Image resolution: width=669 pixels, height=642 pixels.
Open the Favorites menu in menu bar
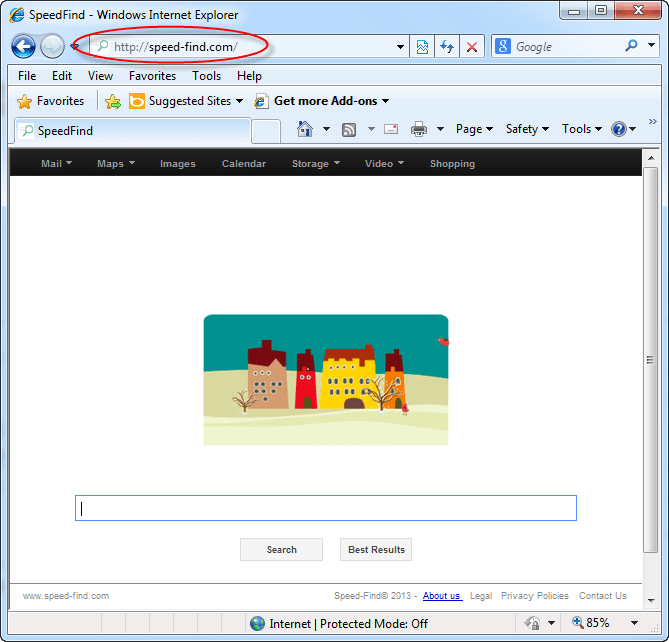tap(152, 76)
